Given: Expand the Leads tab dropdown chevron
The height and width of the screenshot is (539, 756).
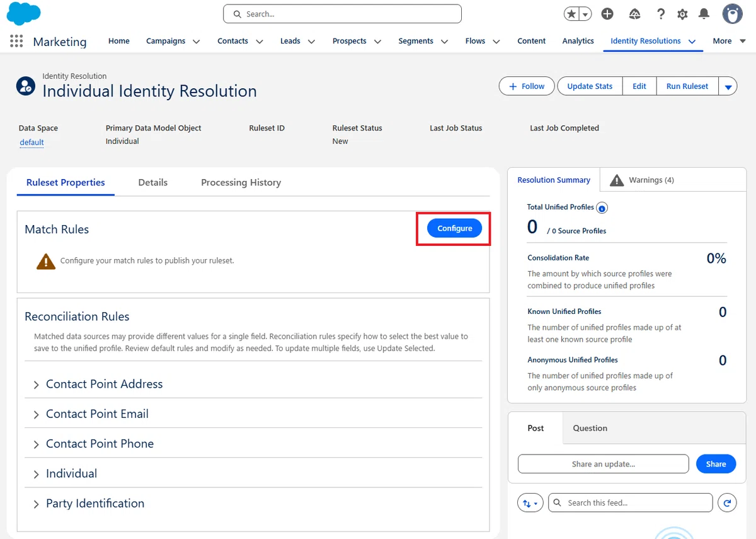Looking at the screenshot, I should click(x=311, y=42).
